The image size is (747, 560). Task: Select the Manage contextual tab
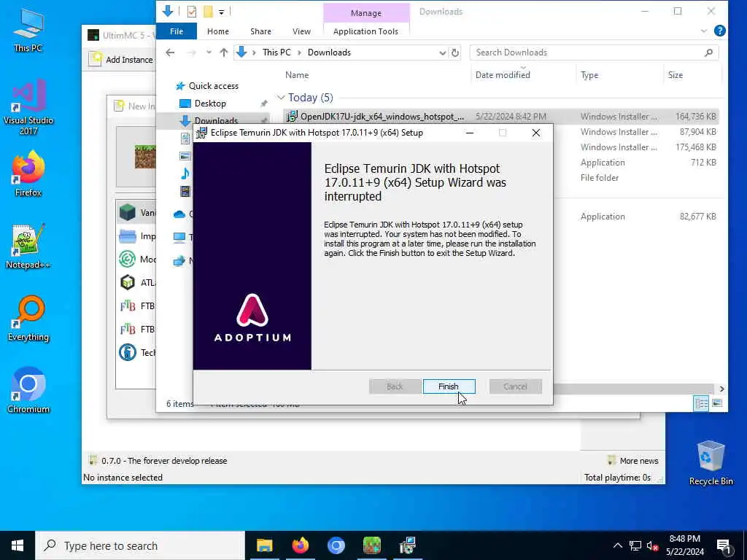tap(366, 13)
